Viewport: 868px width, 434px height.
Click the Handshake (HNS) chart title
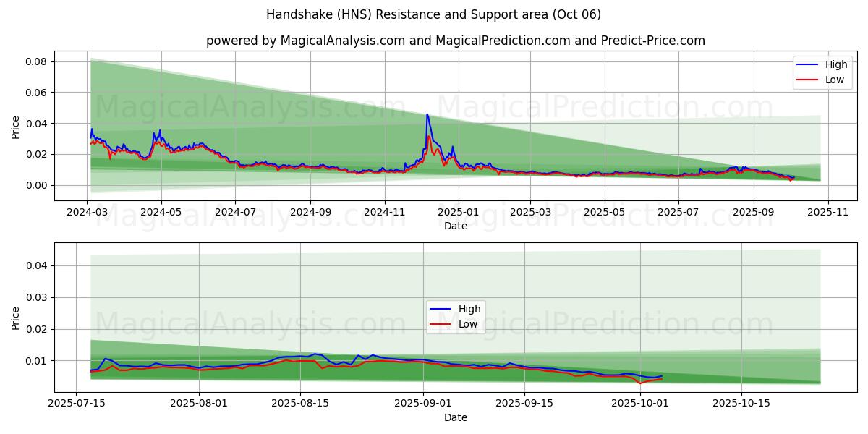tap(433, 14)
